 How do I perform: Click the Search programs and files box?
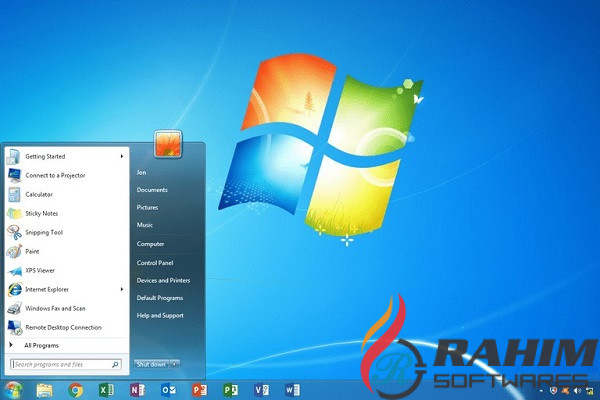pos(62,365)
